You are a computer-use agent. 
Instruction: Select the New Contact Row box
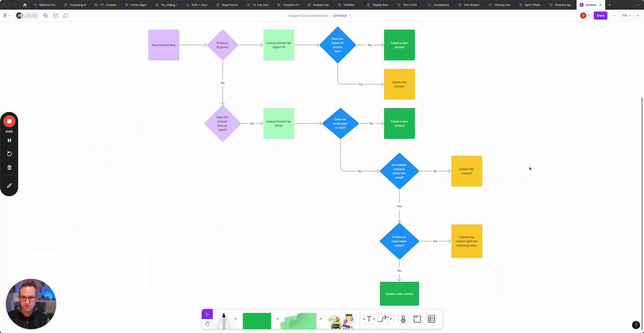point(163,45)
